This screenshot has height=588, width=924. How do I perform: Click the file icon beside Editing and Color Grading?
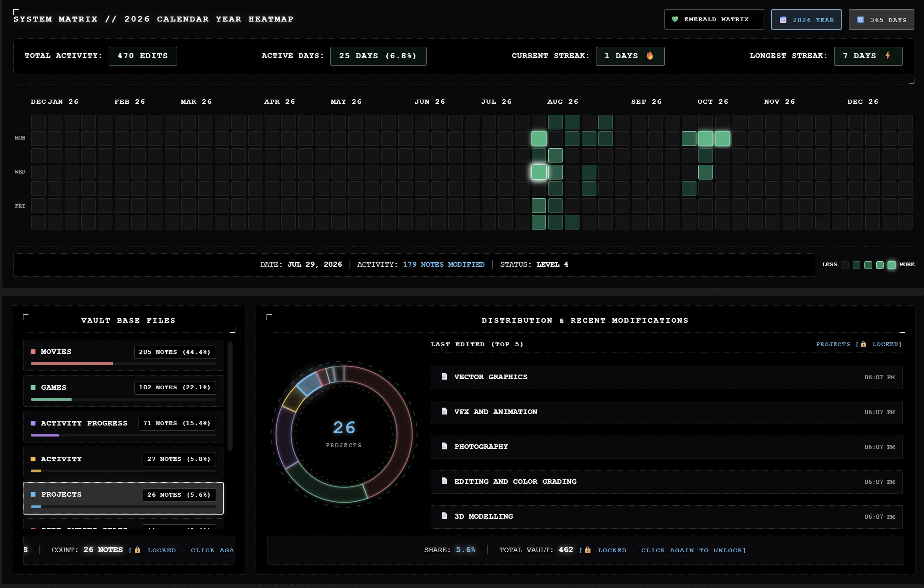pyautogui.click(x=444, y=481)
